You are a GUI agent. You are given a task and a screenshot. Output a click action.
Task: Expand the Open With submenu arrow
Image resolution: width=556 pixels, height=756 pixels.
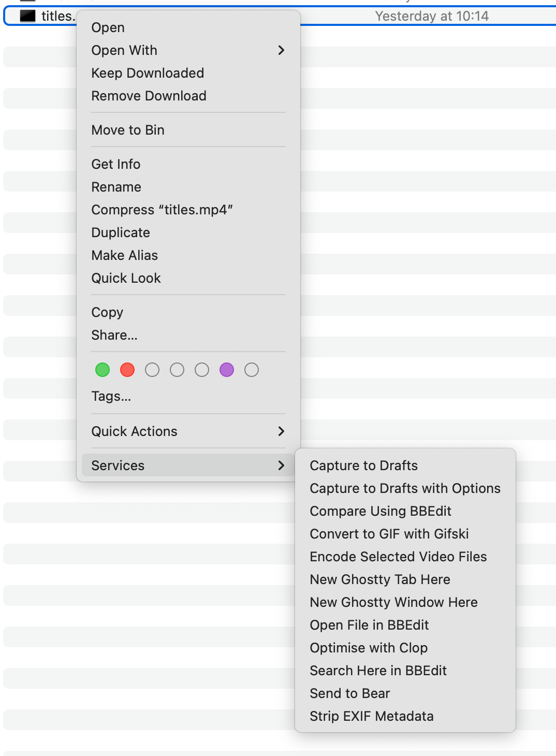pyautogui.click(x=281, y=50)
